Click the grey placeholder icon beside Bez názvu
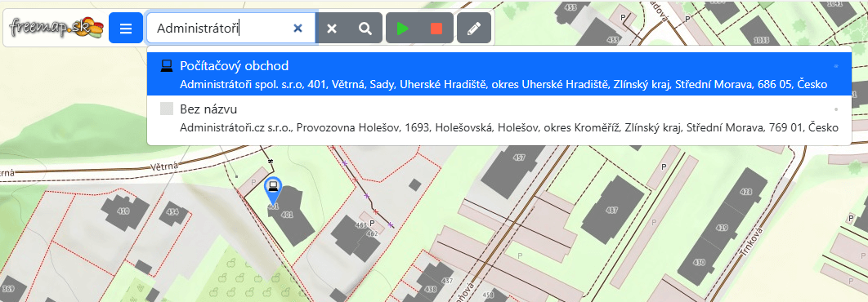 (167, 109)
